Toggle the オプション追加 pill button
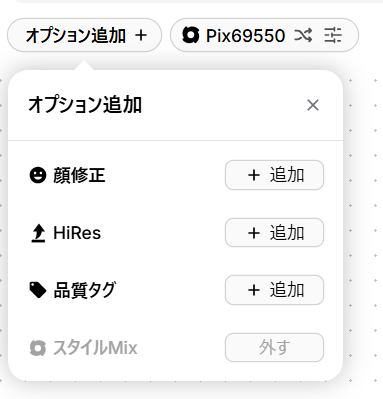The width and height of the screenshot is (383, 399). click(84, 35)
